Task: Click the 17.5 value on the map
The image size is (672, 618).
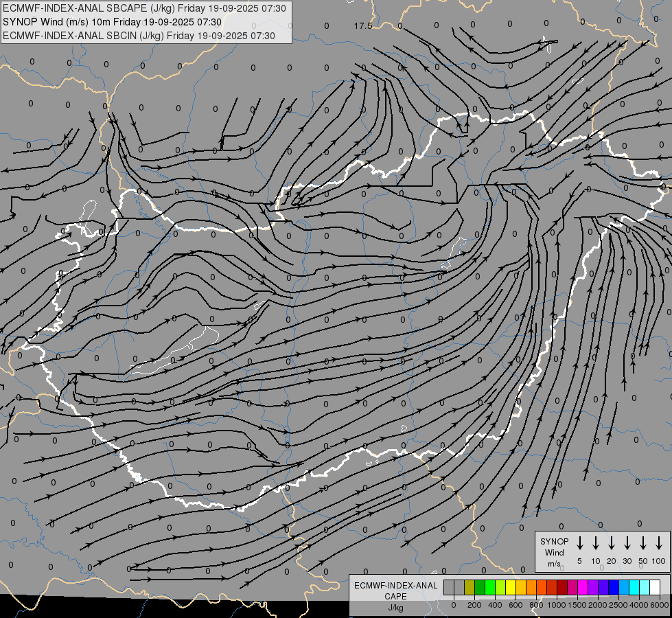Action: 363,26
